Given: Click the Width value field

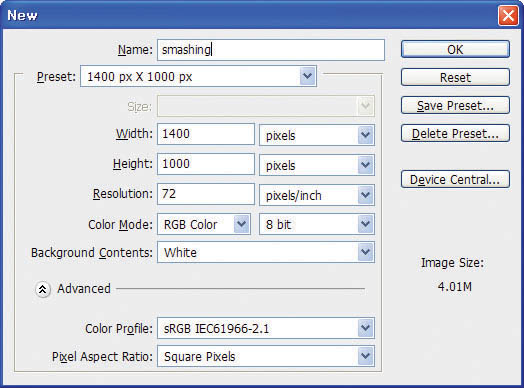Looking at the screenshot, I should tap(206, 134).
